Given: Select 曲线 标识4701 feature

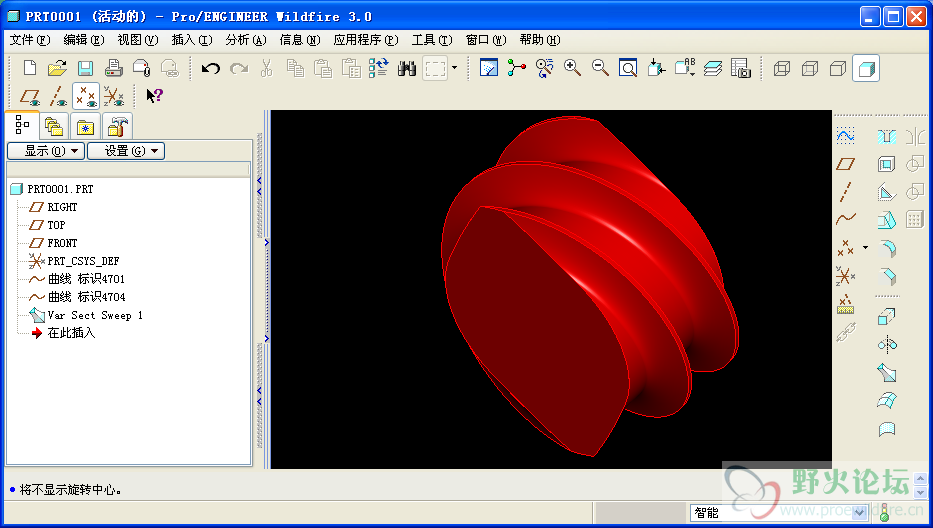Looking at the screenshot, I should tap(86, 279).
